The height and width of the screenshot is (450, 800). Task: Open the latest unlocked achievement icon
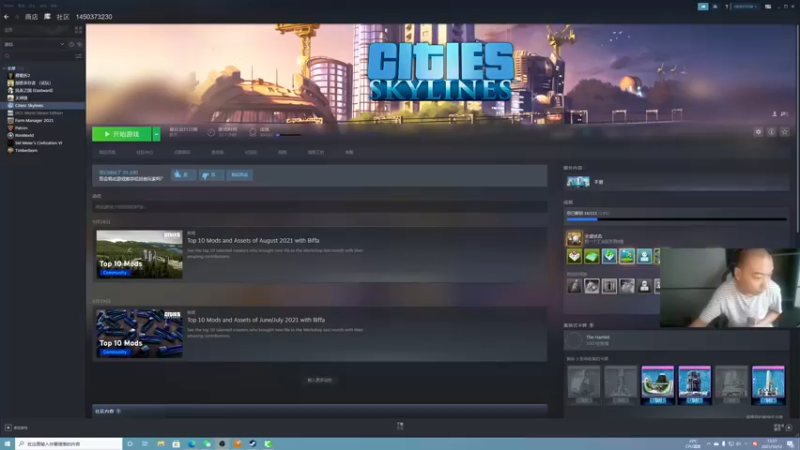pos(574,238)
